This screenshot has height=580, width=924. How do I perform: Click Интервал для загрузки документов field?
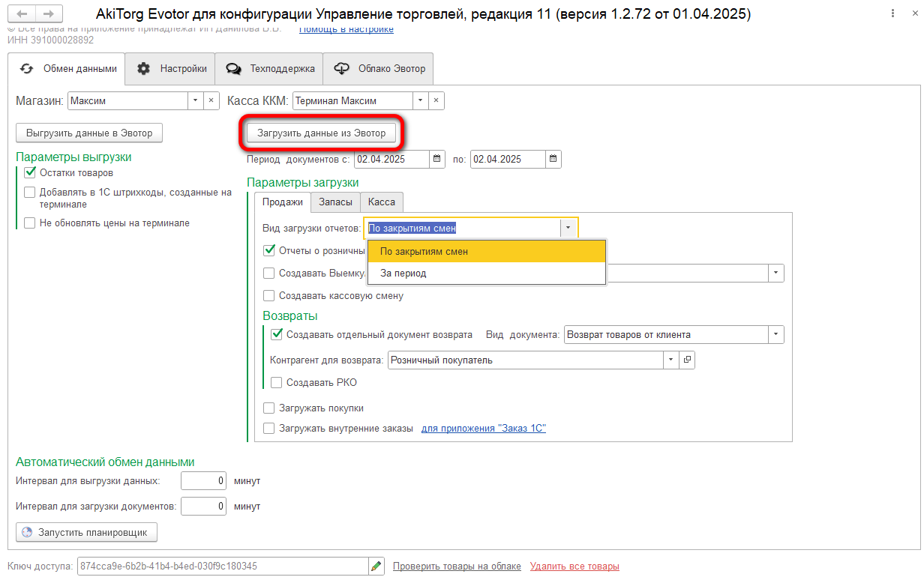pyautogui.click(x=204, y=507)
